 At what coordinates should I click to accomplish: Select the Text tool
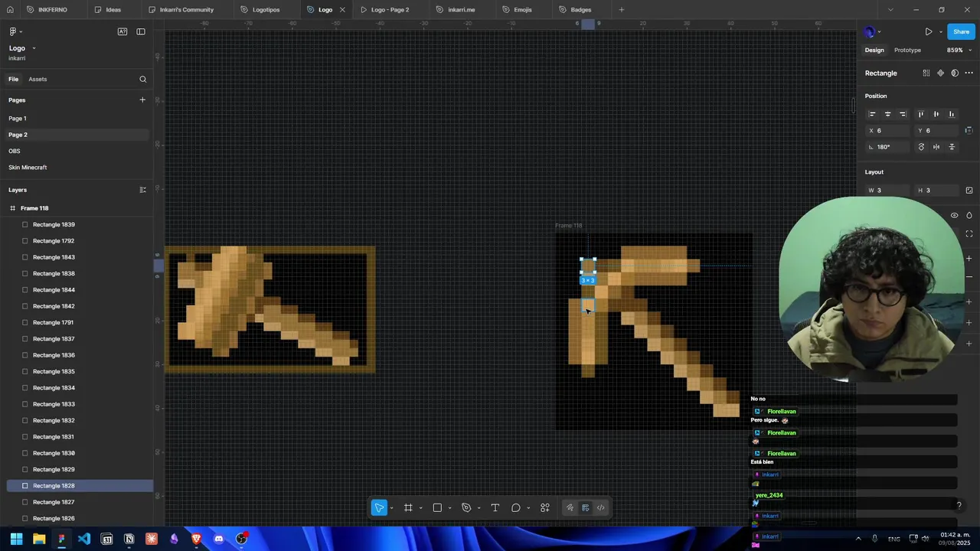495,507
